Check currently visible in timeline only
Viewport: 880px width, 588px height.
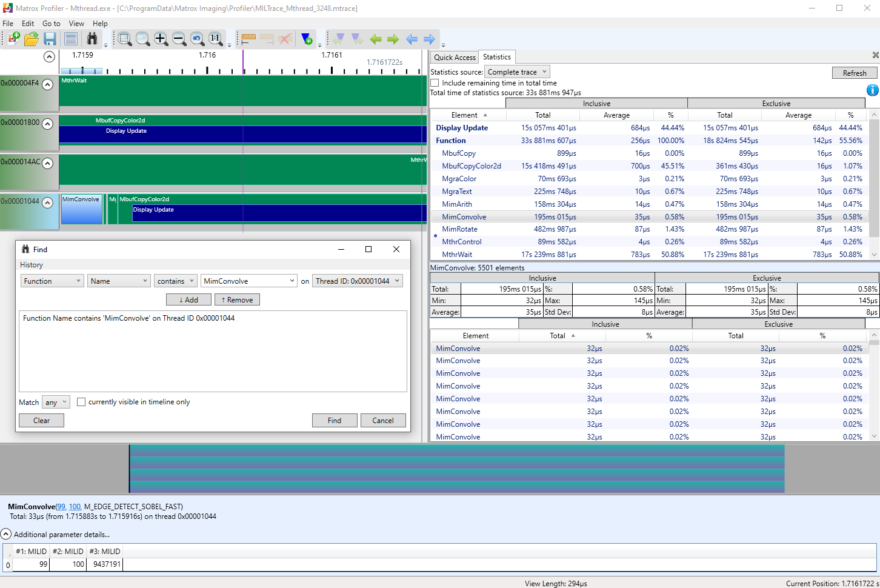[81, 402]
